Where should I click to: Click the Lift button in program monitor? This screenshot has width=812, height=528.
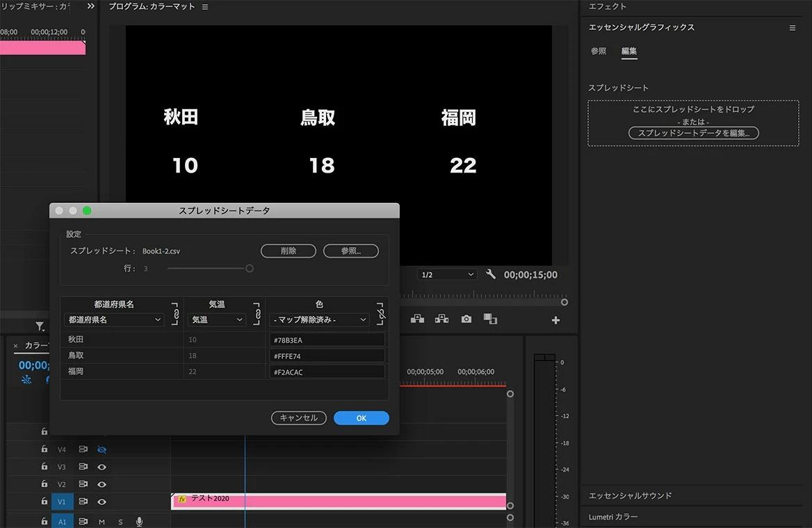coord(417,319)
